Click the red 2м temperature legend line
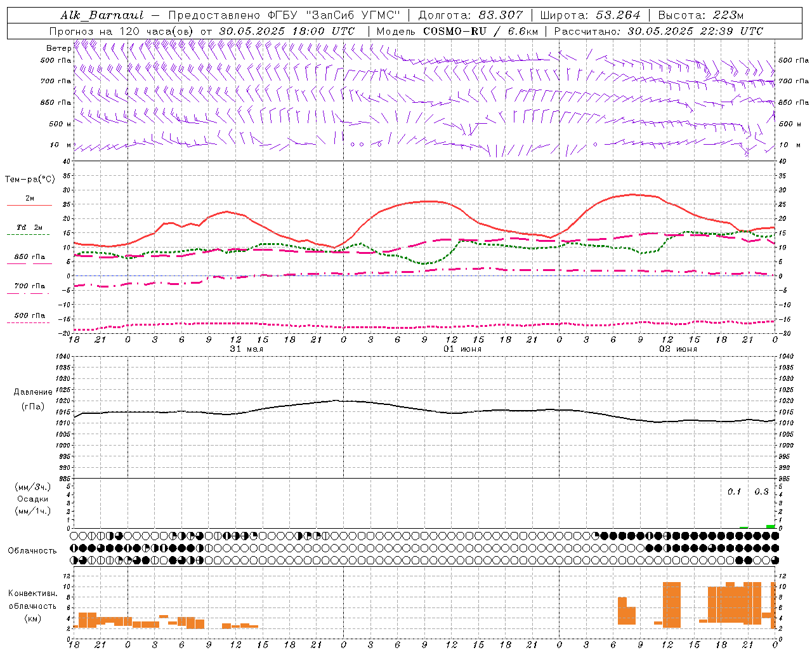This screenshot has width=812, height=650. tap(29, 205)
